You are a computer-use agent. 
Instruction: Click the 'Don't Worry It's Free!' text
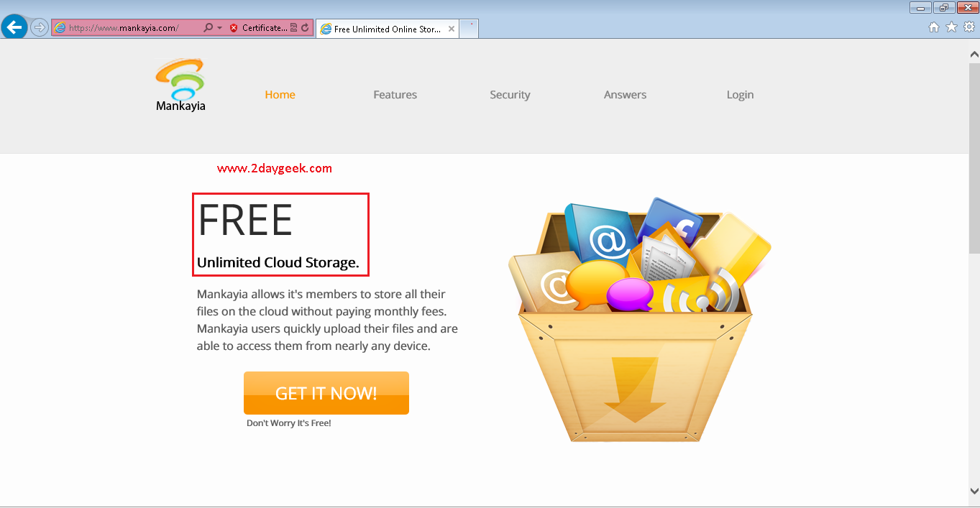tap(289, 423)
